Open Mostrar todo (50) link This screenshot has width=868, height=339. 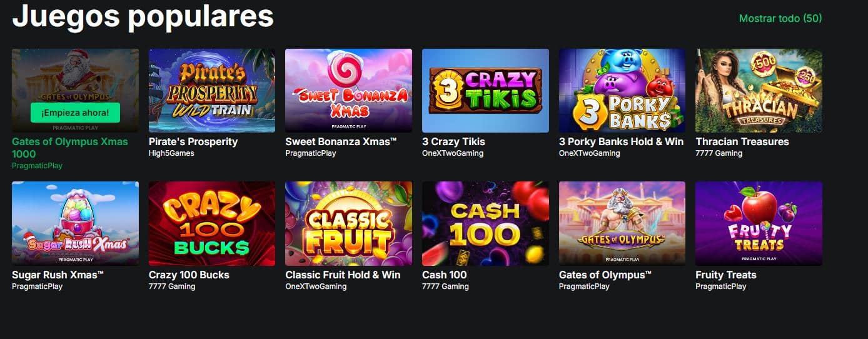pos(780,18)
